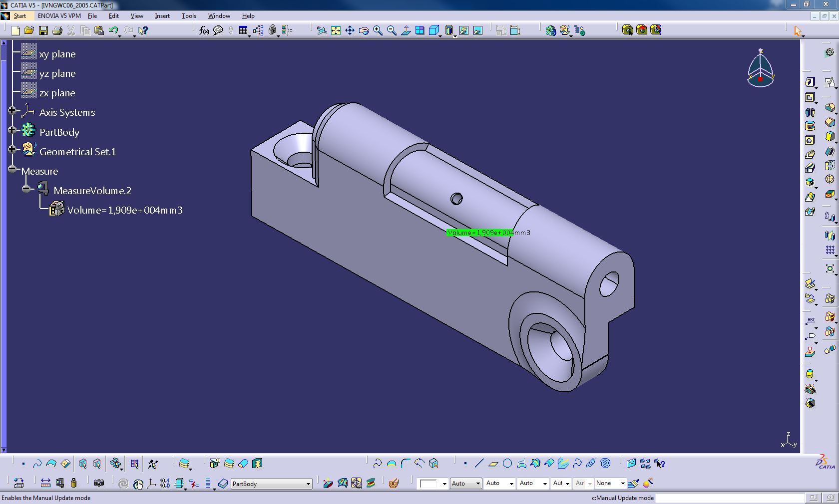Click the Mirror tool icon
Screen dimensions: 839x504
830,235
